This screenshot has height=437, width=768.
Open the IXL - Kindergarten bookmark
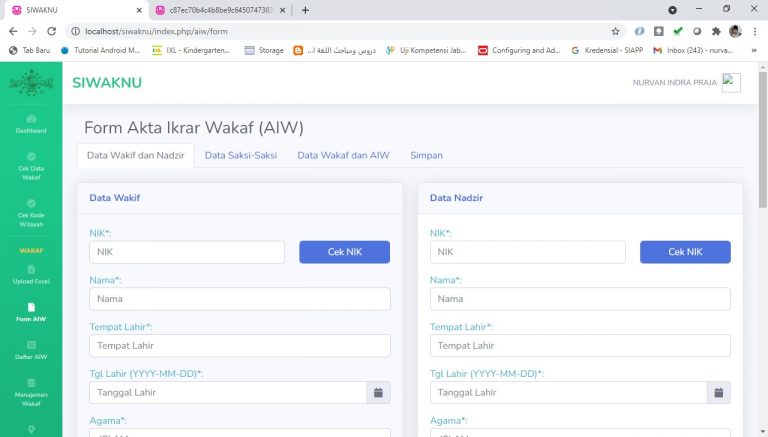click(191, 50)
